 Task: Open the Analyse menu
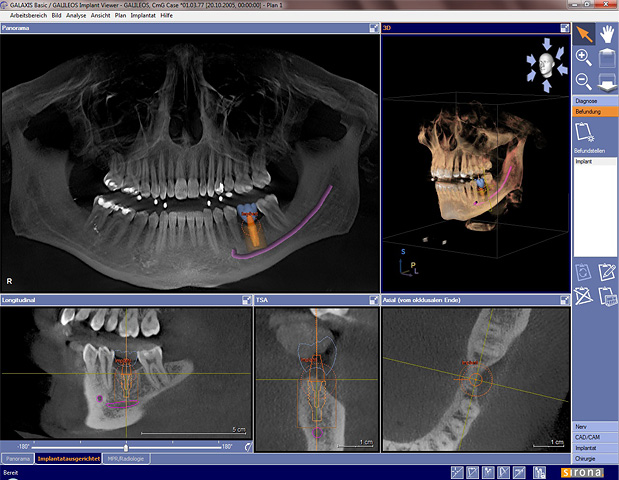(76, 15)
